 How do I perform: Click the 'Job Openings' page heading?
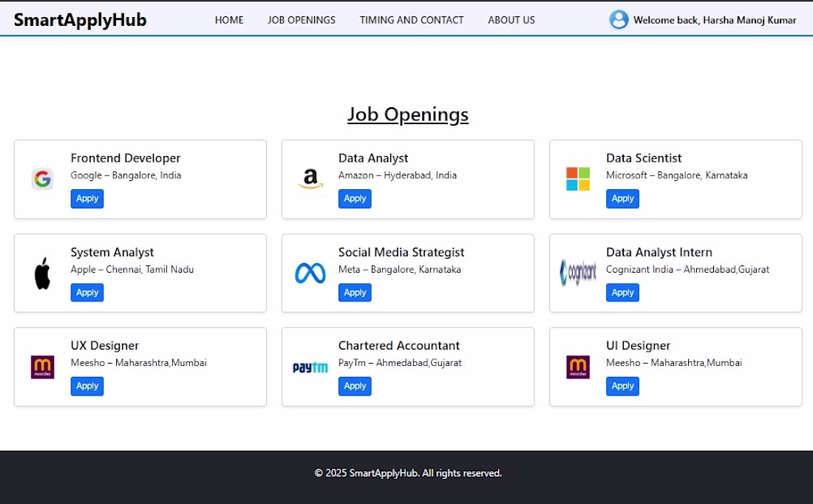tap(408, 115)
